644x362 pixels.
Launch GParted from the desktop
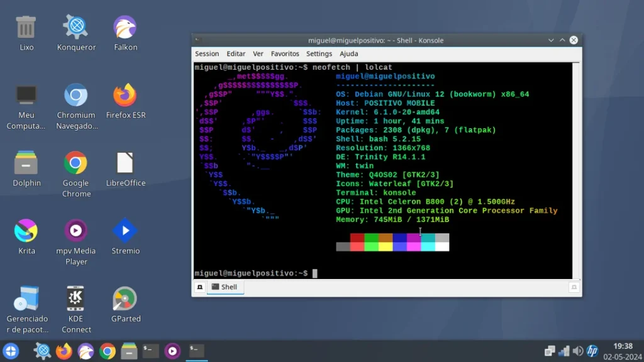point(125,299)
